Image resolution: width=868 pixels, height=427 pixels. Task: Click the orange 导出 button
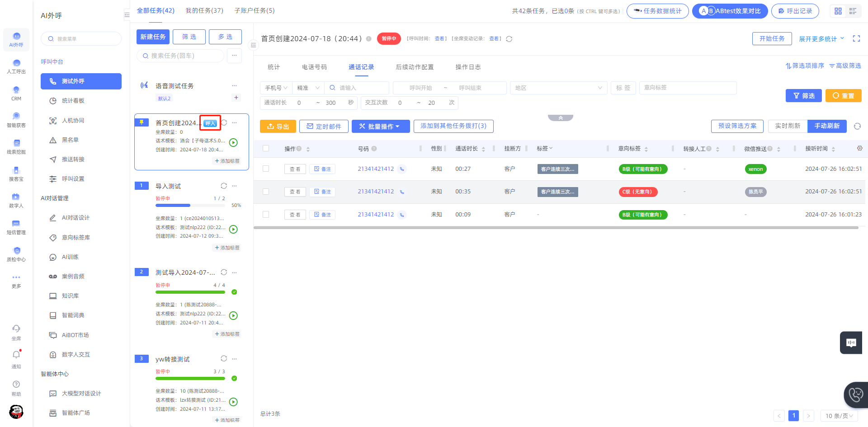pyautogui.click(x=278, y=127)
